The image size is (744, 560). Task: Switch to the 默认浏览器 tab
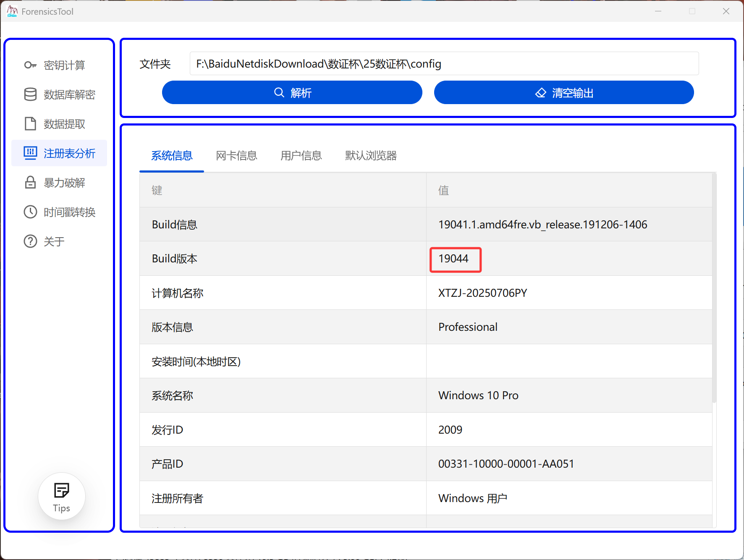click(x=371, y=156)
